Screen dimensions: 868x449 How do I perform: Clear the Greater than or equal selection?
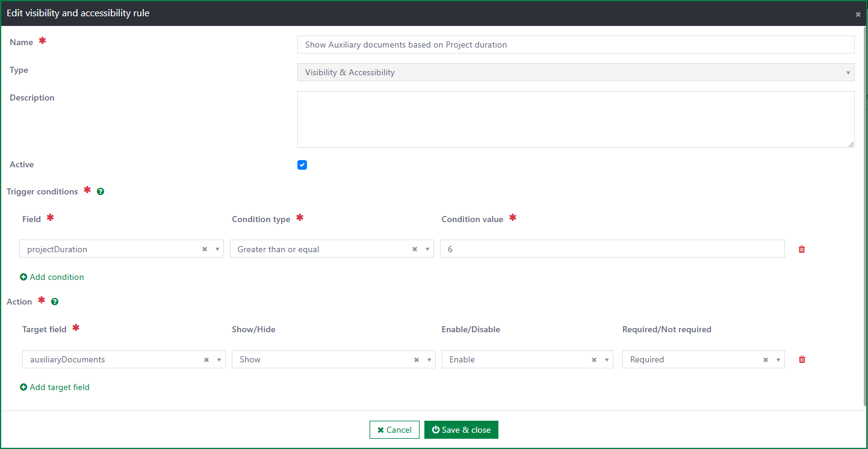click(415, 249)
